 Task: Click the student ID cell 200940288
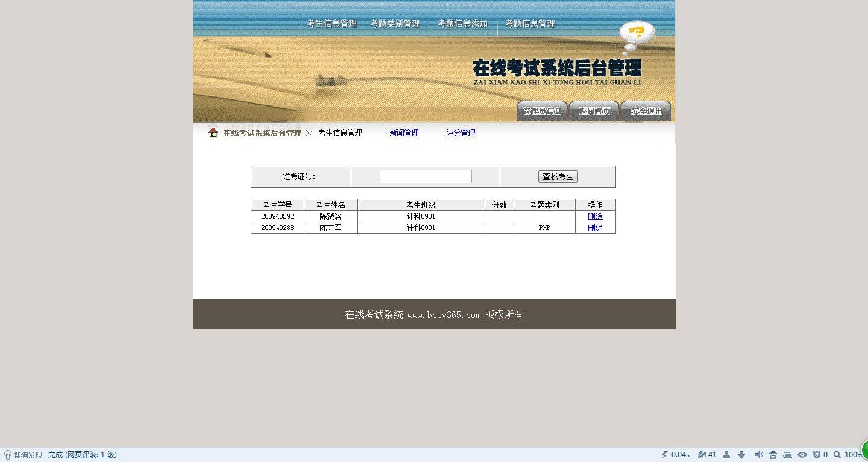click(x=277, y=228)
